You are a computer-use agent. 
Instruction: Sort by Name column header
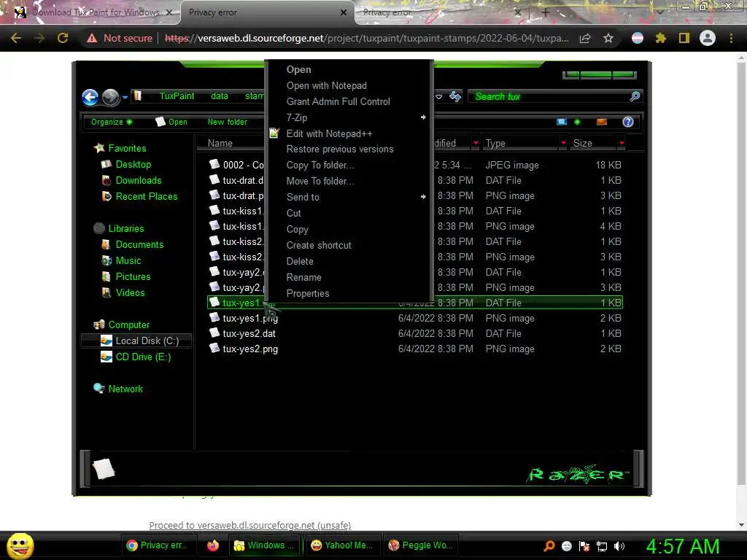[220, 144]
